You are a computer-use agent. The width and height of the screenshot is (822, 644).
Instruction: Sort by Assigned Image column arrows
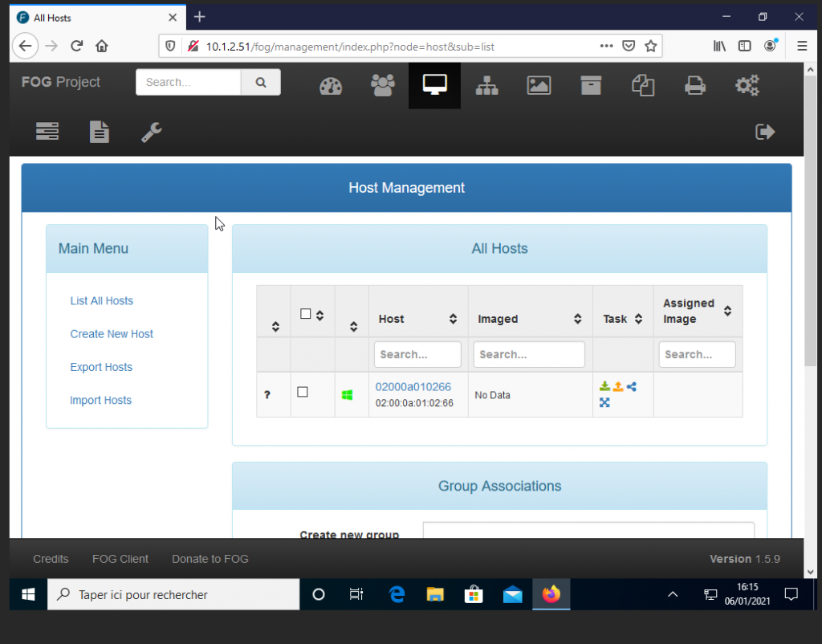(x=727, y=311)
